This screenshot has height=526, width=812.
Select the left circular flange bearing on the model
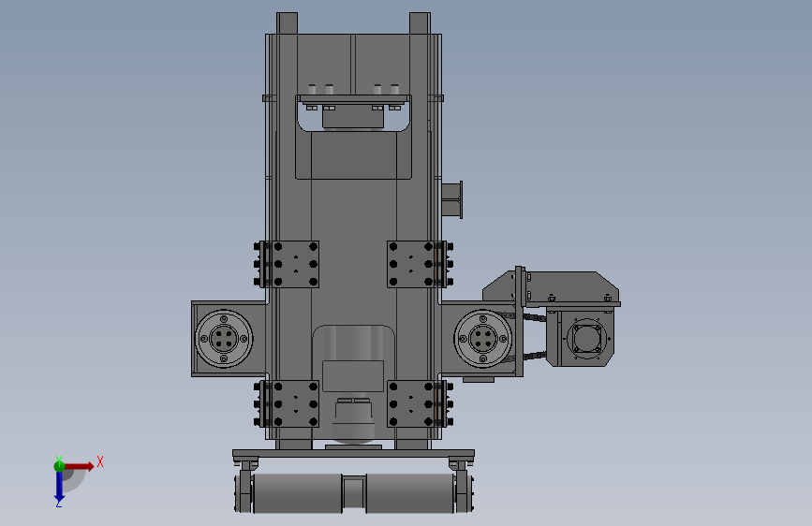[224, 339]
